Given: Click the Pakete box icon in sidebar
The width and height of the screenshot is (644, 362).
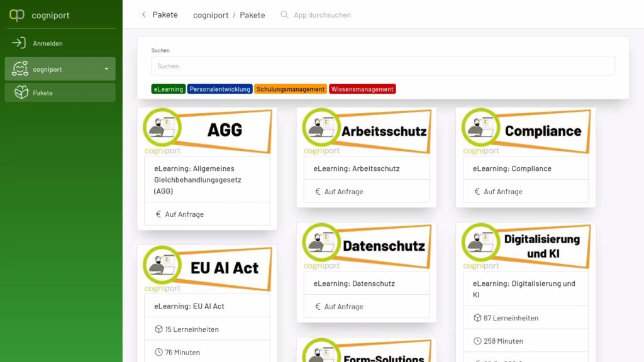Looking at the screenshot, I should point(21,92).
